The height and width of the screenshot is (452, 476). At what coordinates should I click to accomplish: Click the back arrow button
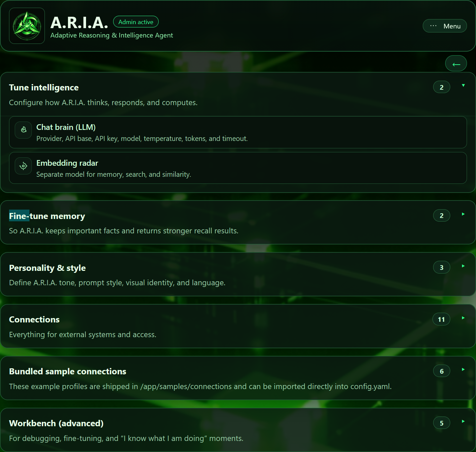click(x=456, y=64)
